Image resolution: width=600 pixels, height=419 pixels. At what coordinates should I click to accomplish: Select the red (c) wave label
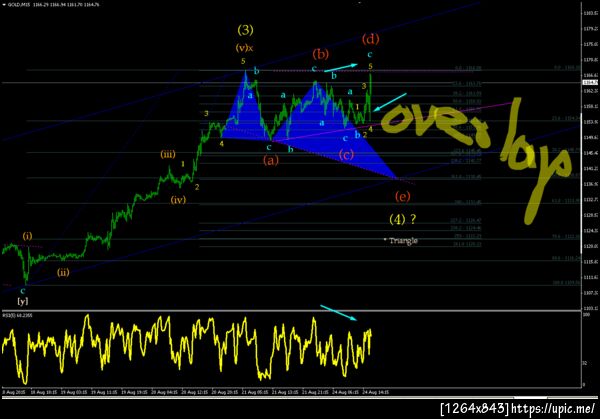pyautogui.click(x=346, y=155)
